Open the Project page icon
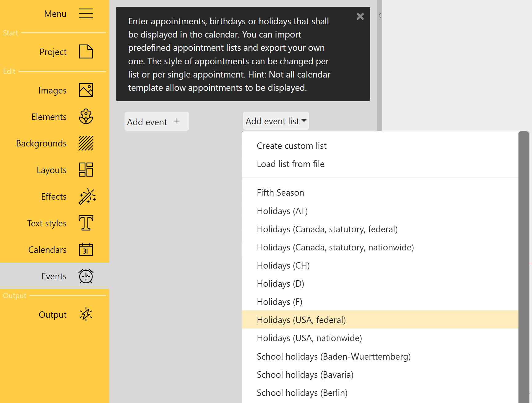Image resolution: width=532 pixels, height=403 pixels. click(x=86, y=52)
